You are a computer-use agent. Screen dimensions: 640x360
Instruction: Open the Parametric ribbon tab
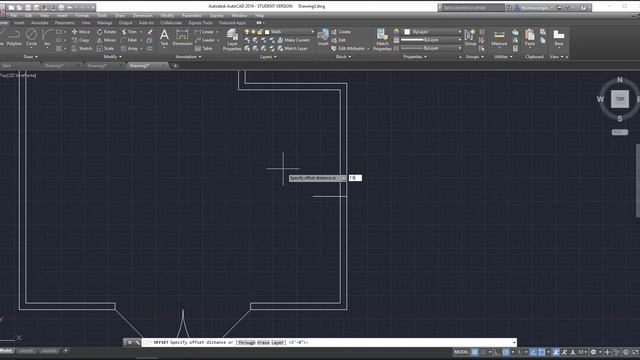[x=64, y=23]
